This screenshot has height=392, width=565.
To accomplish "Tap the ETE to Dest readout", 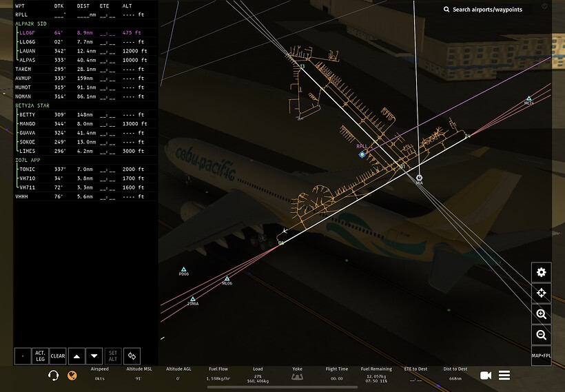I will [x=415, y=374].
